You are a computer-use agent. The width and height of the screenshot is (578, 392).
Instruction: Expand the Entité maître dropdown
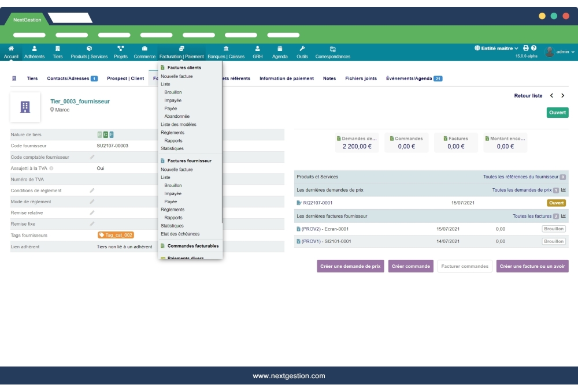(497, 48)
